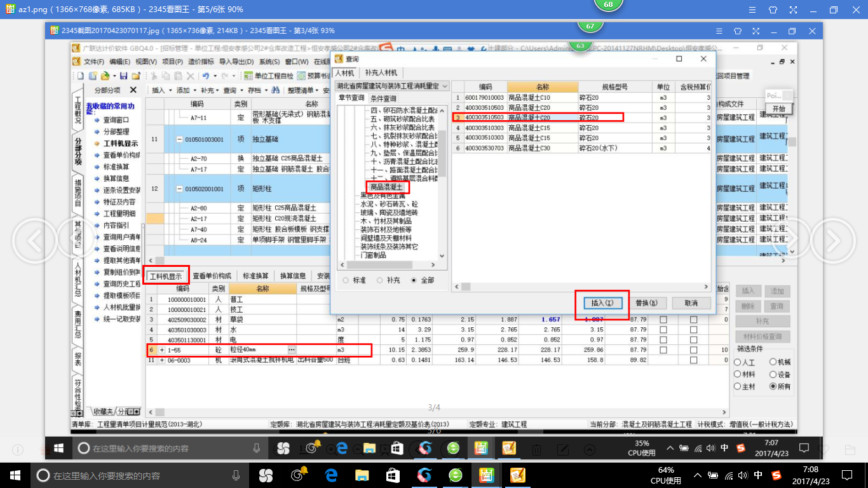Screen dimensions: 868x488
Task: Click the Save disk icon in GBQ toolbar
Action: (x=123, y=76)
